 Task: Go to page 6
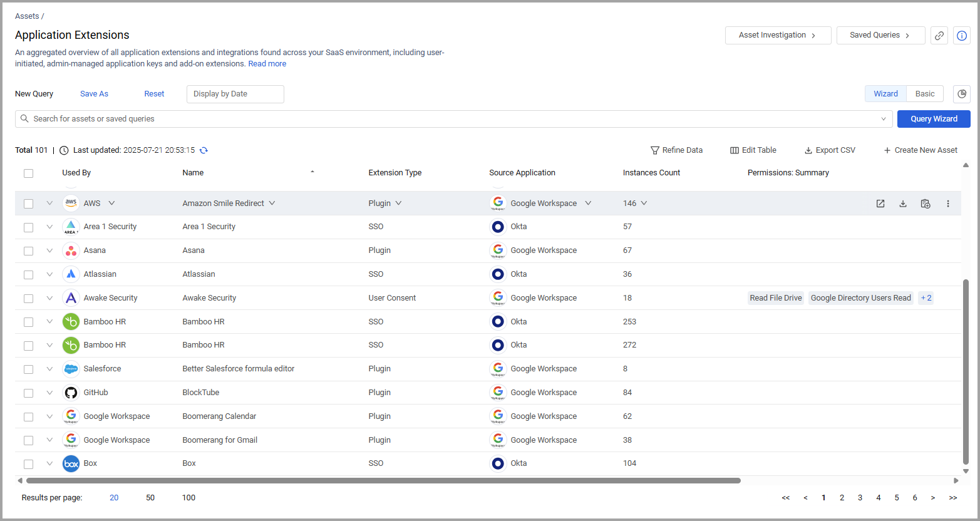915,498
